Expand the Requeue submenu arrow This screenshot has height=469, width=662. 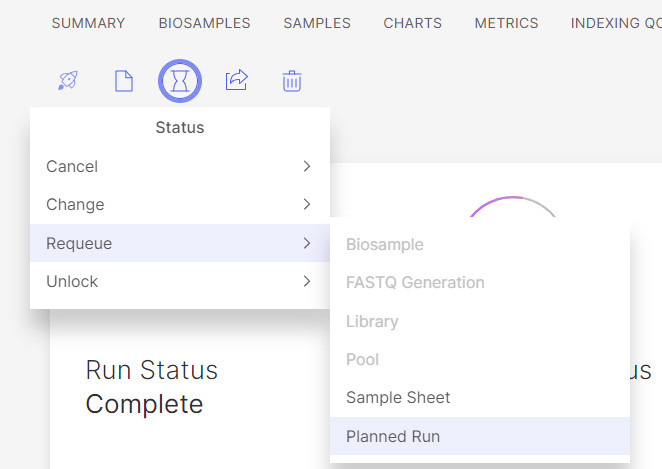307,243
